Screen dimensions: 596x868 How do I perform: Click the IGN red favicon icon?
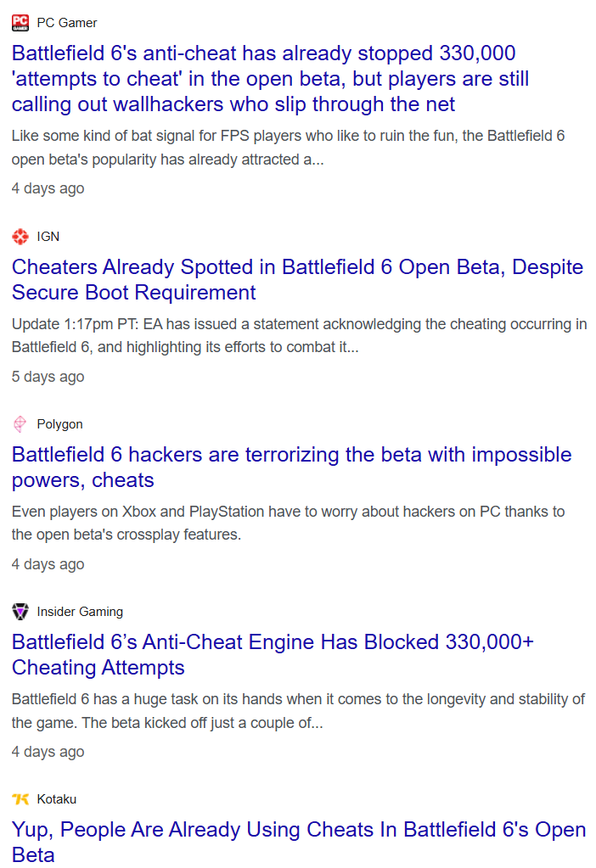pyautogui.click(x=20, y=237)
